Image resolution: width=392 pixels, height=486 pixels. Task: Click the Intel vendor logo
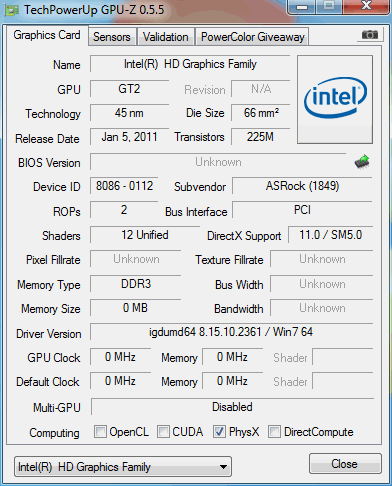coord(335,99)
